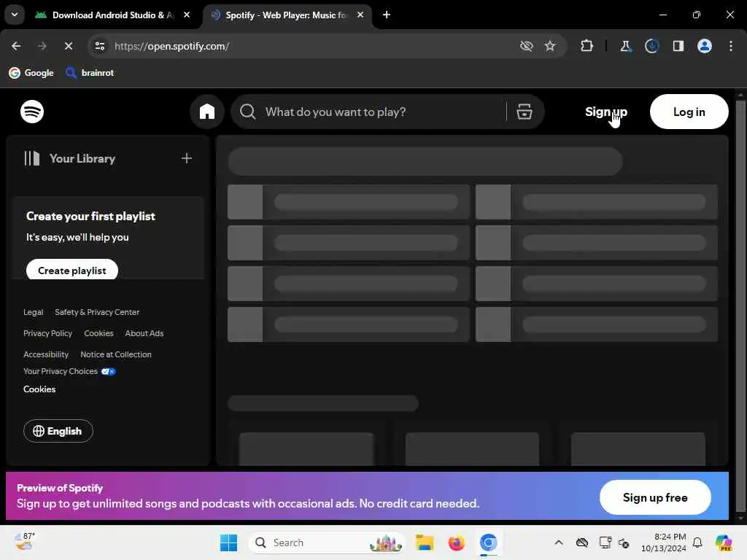Open Safety & Privacy Center link
The height and width of the screenshot is (560, 747).
97,312
